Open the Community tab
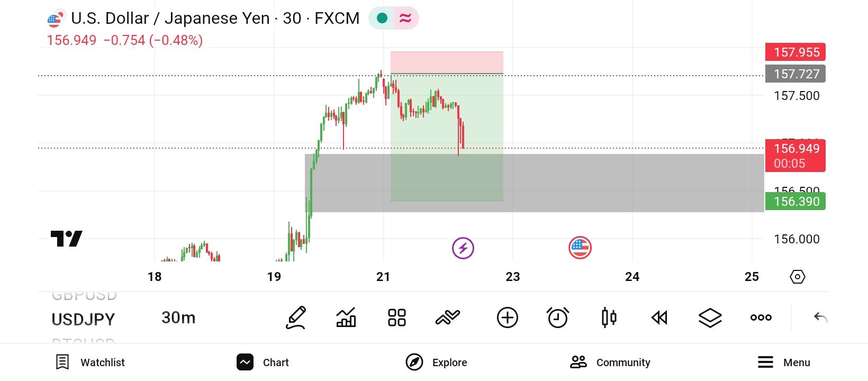The height and width of the screenshot is (381, 868). [x=610, y=362]
